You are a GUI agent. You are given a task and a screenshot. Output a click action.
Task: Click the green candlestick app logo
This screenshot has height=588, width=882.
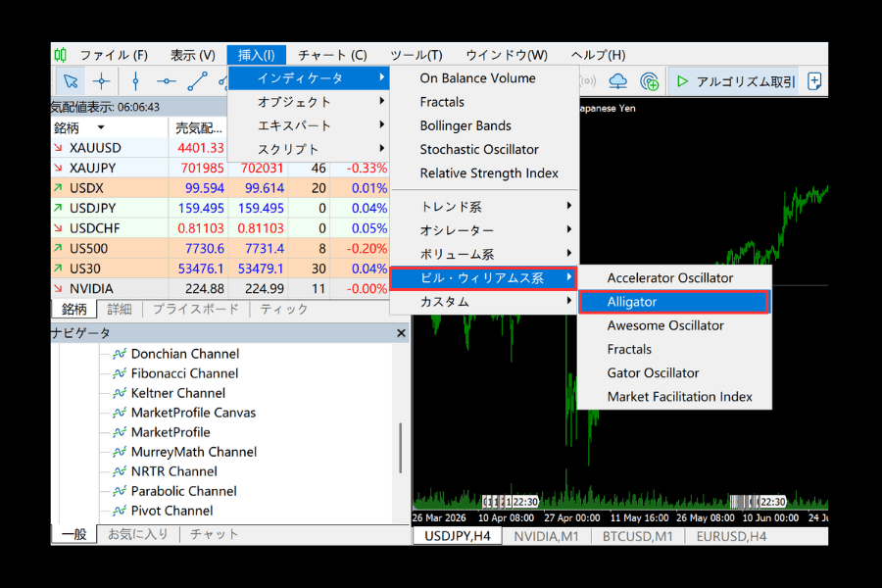click(x=60, y=55)
